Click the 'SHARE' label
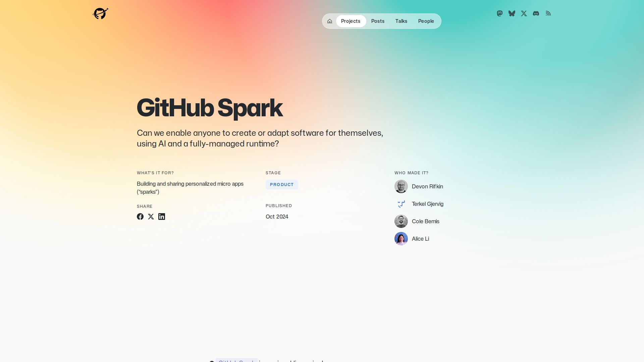The image size is (644, 362). [145, 206]
